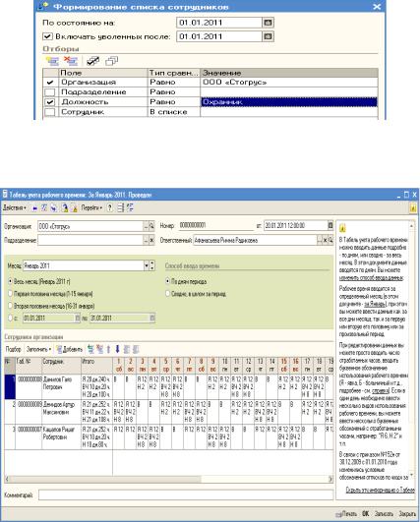The width and height of the screenshot is (420, 522).
Task: Click add filter icon under Отборы
Action: click(x=53, y=61)
